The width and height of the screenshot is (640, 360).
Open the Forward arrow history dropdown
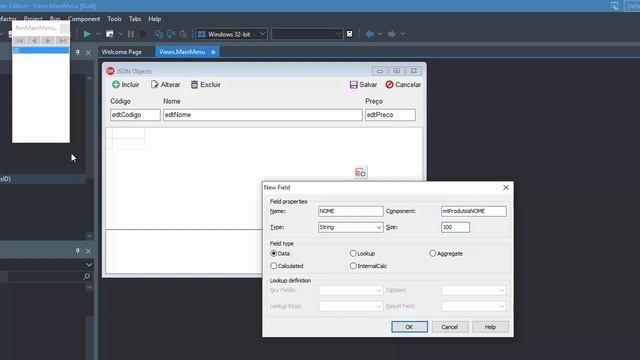point(402,34)
